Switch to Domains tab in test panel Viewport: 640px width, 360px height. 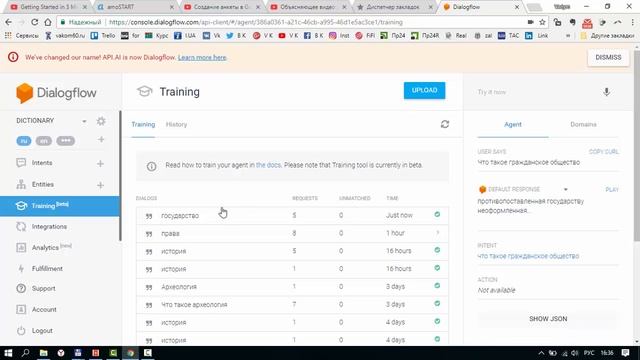583,124
